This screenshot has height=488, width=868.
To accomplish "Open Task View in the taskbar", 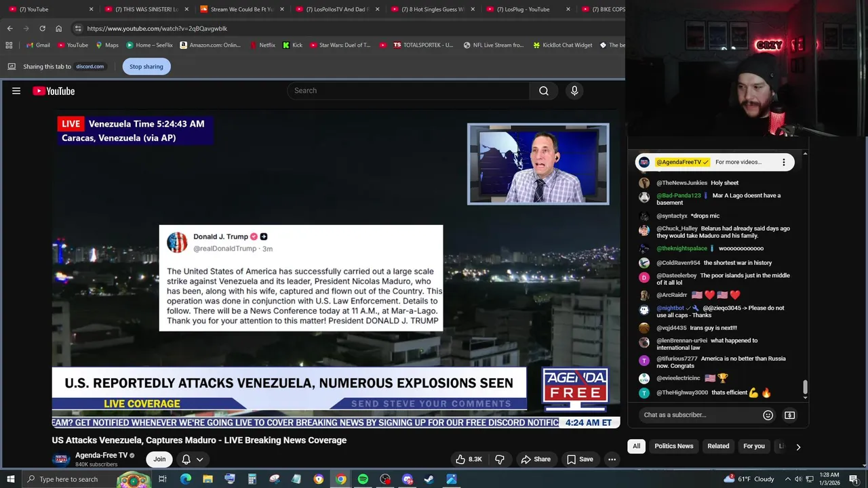I will (x=163, y=479).
